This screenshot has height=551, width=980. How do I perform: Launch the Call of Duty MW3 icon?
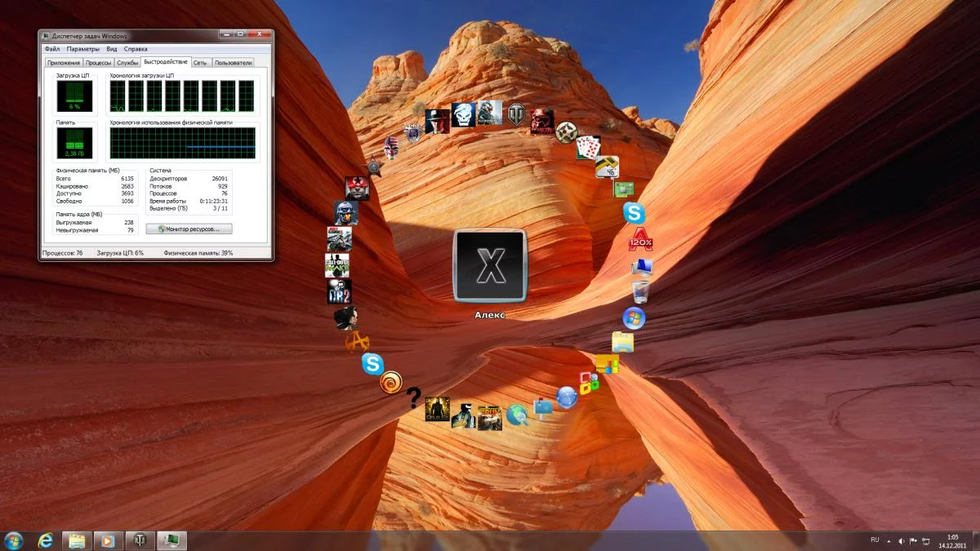pyautogui.click(x=337, y=265)
